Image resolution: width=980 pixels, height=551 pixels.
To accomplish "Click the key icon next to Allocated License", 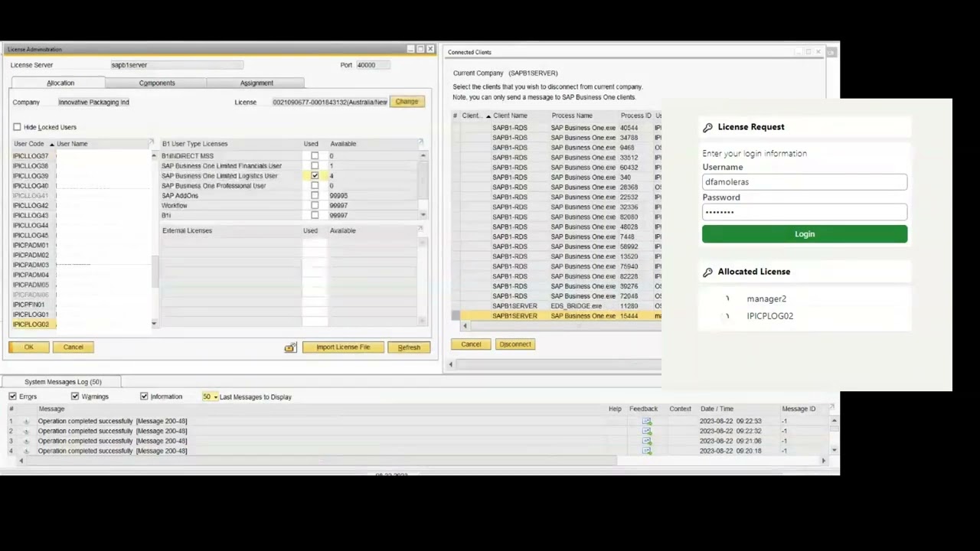I will click(x=707, y=272).
